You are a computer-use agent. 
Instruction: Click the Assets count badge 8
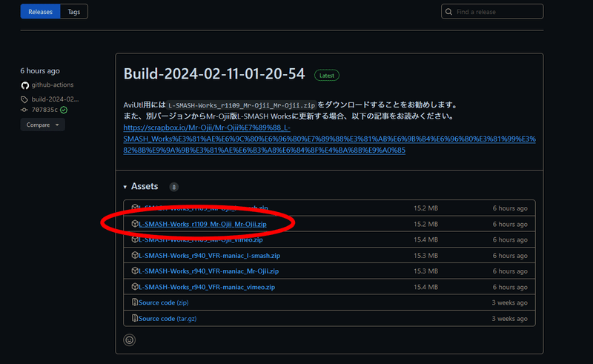tap(174, 187)
